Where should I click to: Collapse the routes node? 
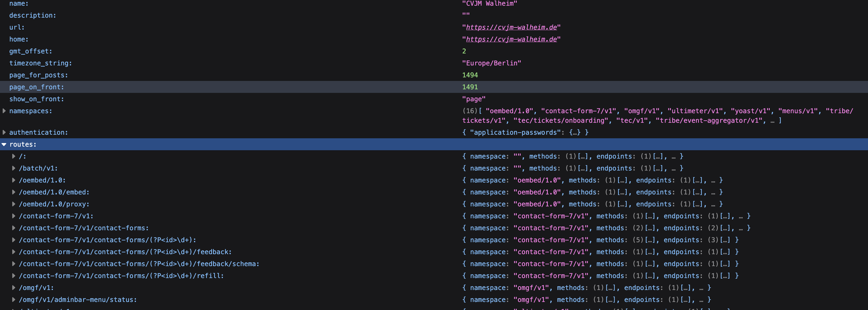[4, 145]
